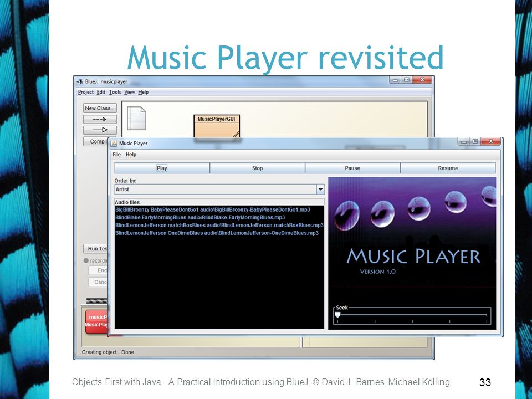The height and width of the screenshot is (399, 532).
Task: Open the Help menu in Music Player
Action: pyautogui.click(x=131, y=155)
